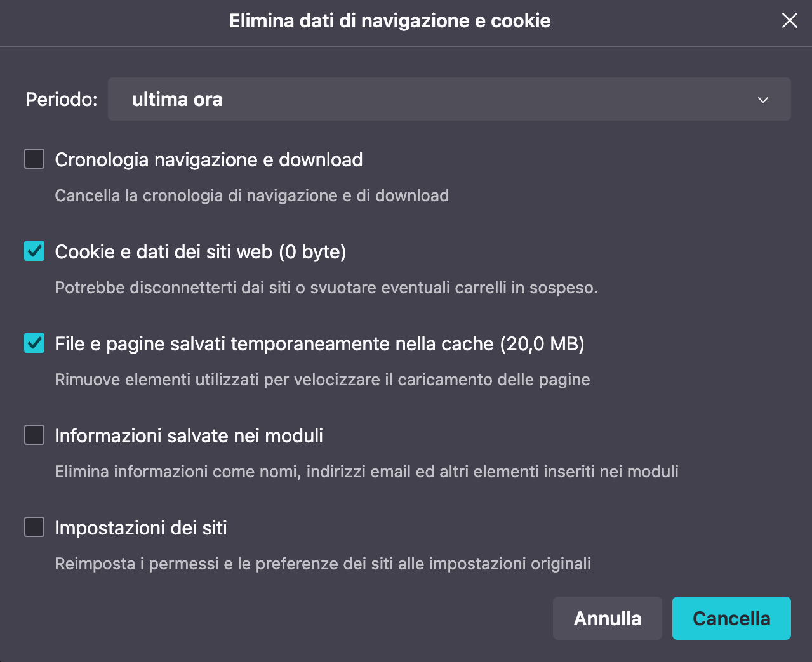Disable the "Cookie e dati dei siti web" checkbox
Screen dimensions: 812x662
pyautogui.click(x=34, y=251)
